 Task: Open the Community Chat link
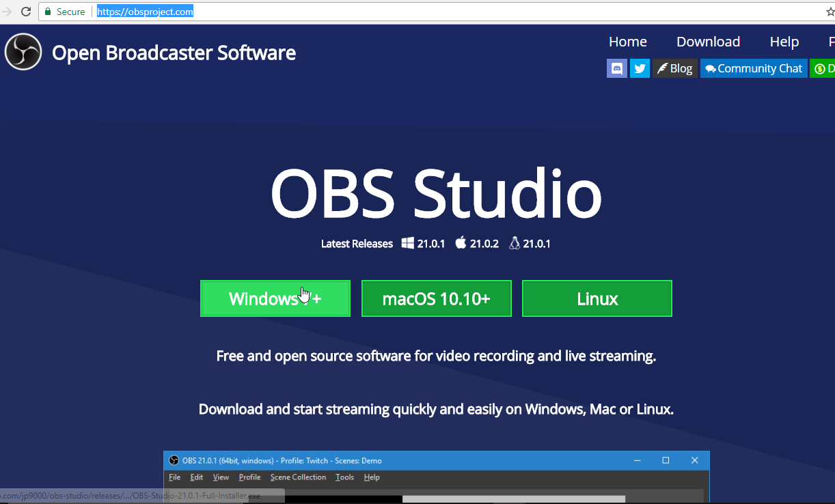click(754, 68)
